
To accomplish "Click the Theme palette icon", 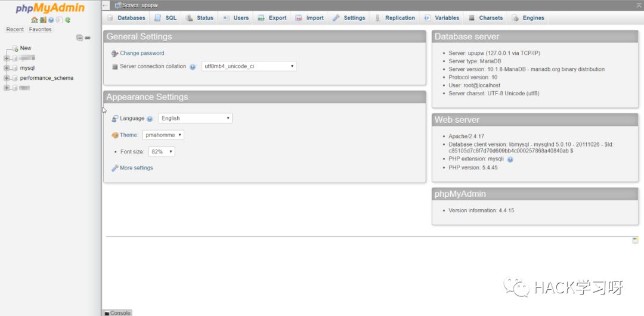I will point(115,135).
